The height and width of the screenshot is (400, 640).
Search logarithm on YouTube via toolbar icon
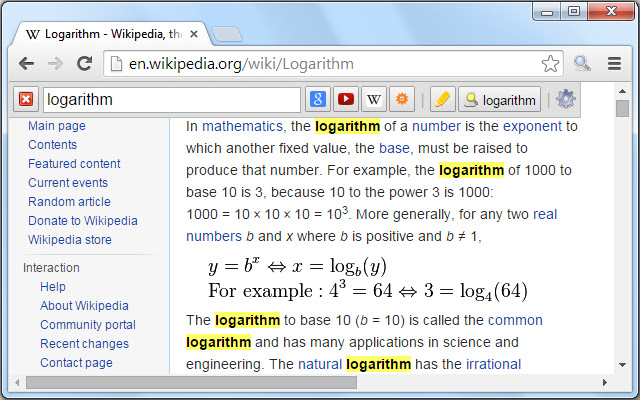(x=346, y=99)
